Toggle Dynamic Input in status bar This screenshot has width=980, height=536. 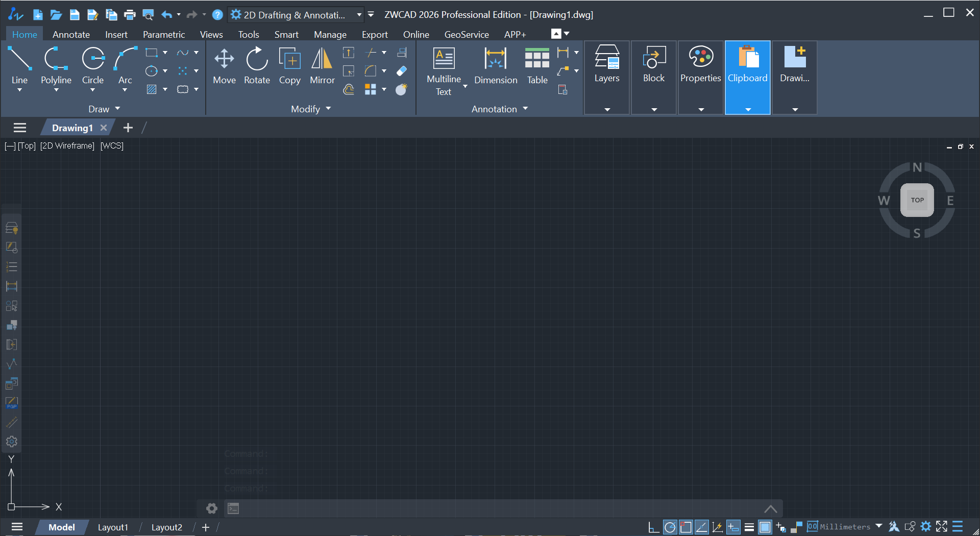[x=733, y=527]
